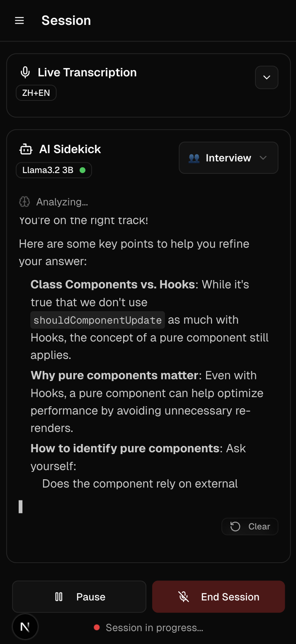End the session with the red button
296x644 pixels.
pos(218,597)
